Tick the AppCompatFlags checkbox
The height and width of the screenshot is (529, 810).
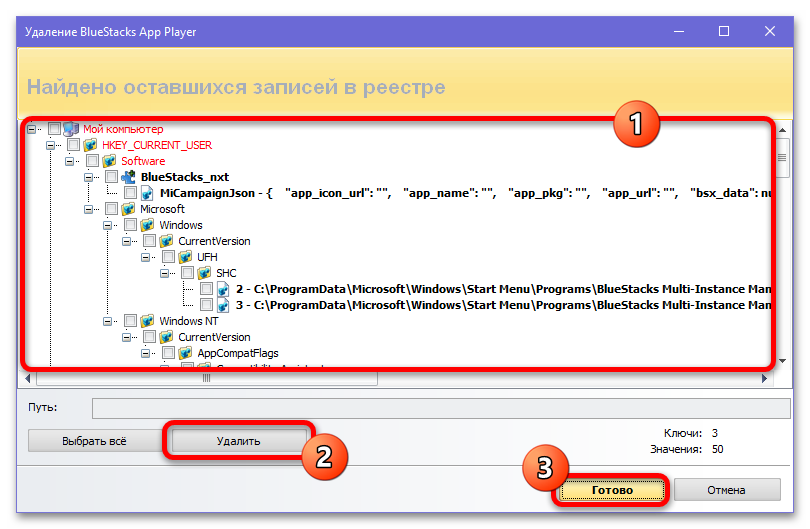168,353
